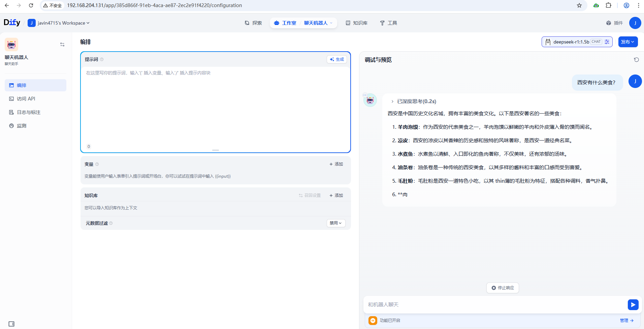Add a 知识库 knowledge base
644x329 pixels.
tap(336, 196)
